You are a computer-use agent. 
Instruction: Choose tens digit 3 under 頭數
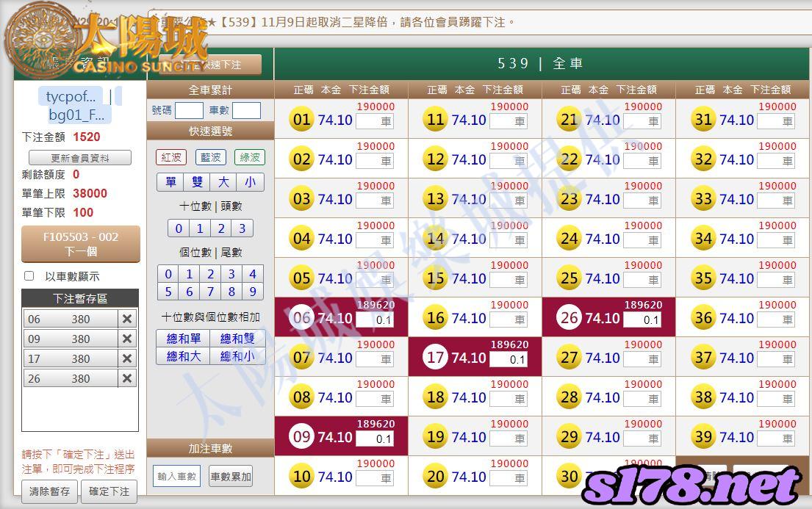[242, 228]
